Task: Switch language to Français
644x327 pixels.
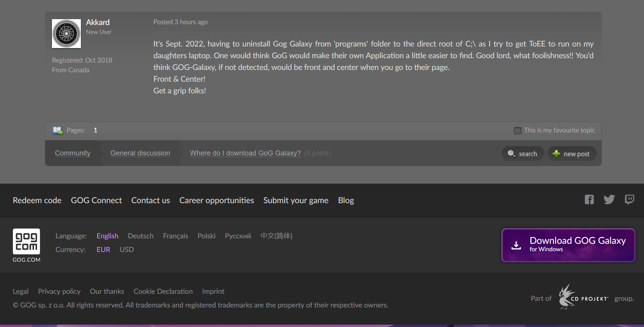Action: point(175,236)
